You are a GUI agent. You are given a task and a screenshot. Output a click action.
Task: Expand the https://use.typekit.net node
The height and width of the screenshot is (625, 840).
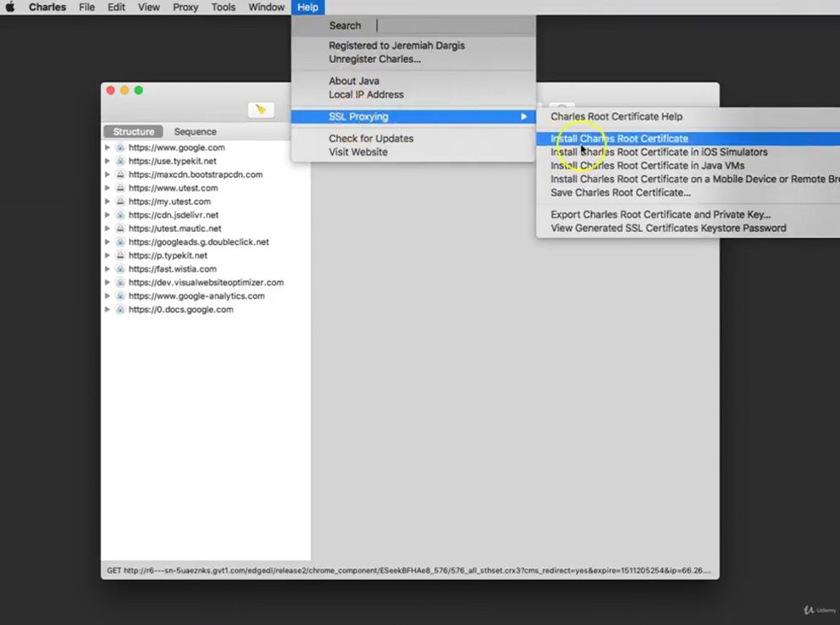coord(108,161)
